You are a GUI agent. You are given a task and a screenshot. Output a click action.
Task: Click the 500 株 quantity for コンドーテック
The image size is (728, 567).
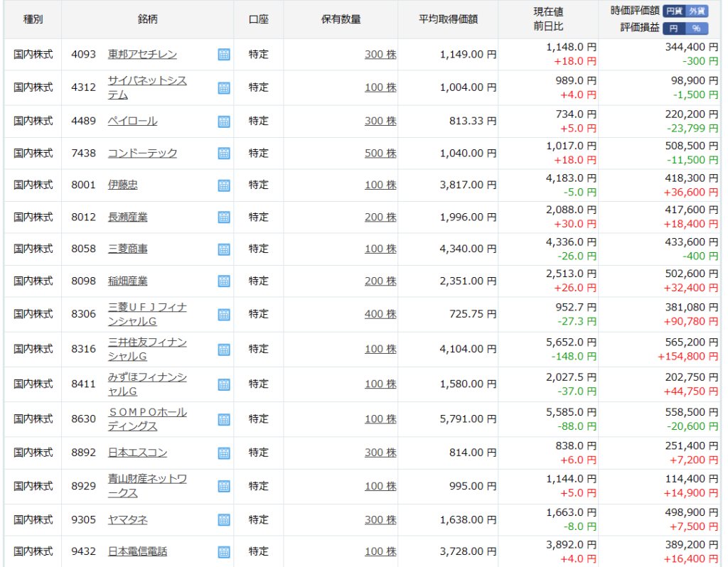tap(380, 153)
